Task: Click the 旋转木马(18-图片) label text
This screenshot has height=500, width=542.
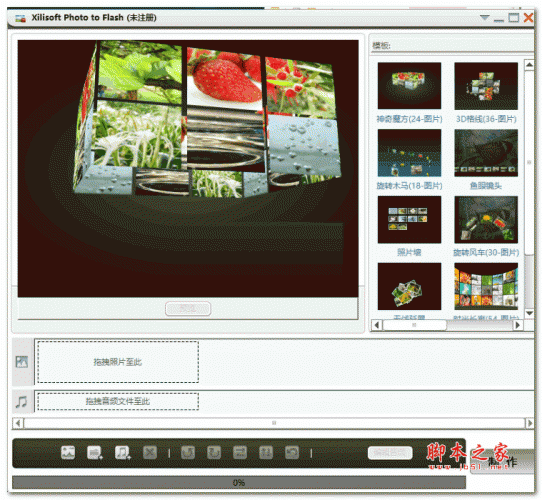Action: [x=409, y=186]
